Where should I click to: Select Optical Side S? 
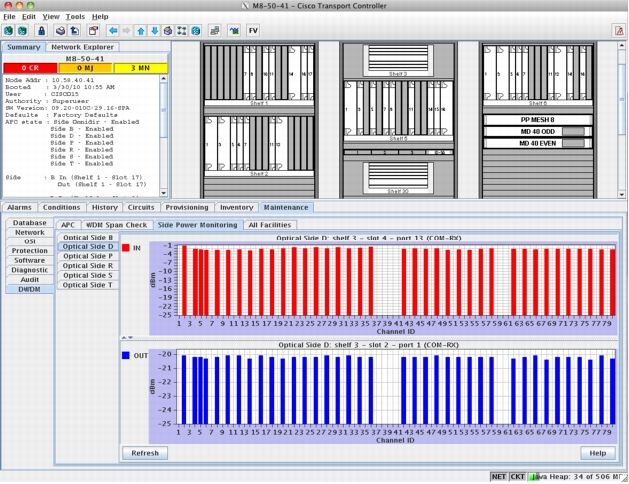88,275
